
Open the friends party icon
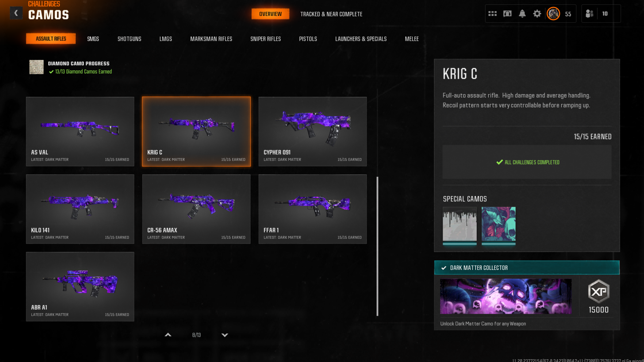coord(589,14)
